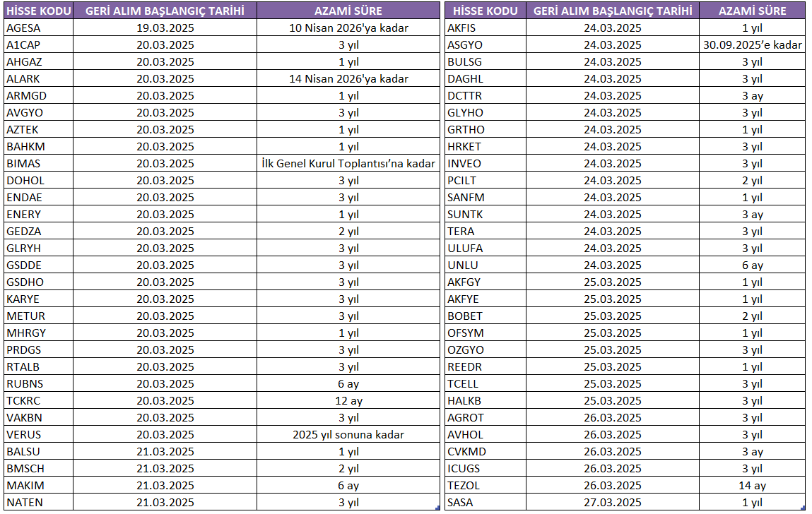Viewport: 812px width, 514px height.
Task: Select the AGROT stock code
Action: tap(486, 418)
